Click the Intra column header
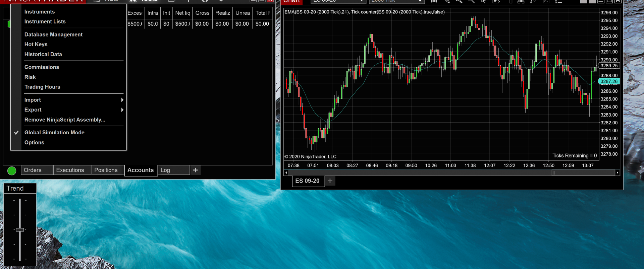Viewport: 644px width, 269px height. (153, 13)
